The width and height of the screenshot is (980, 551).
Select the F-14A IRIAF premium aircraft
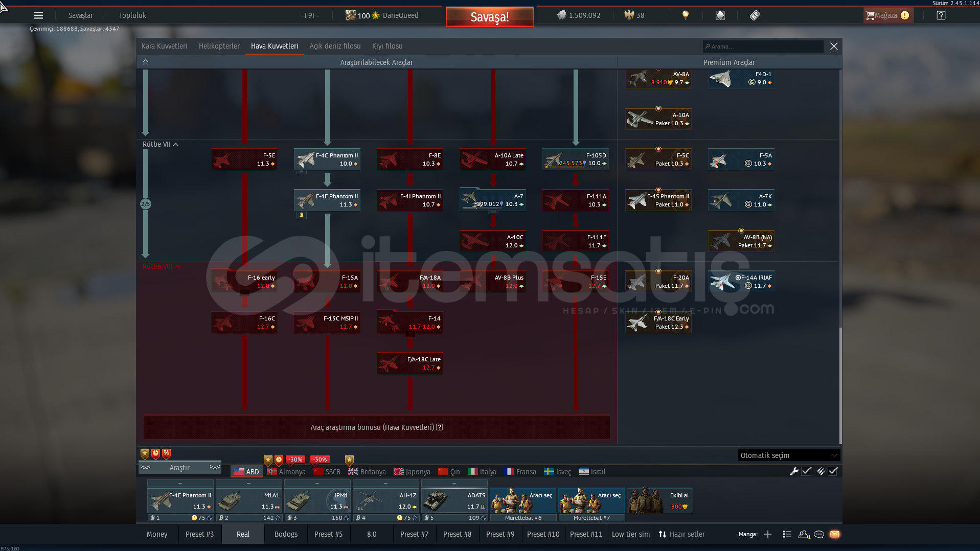(x=741, y=282)
